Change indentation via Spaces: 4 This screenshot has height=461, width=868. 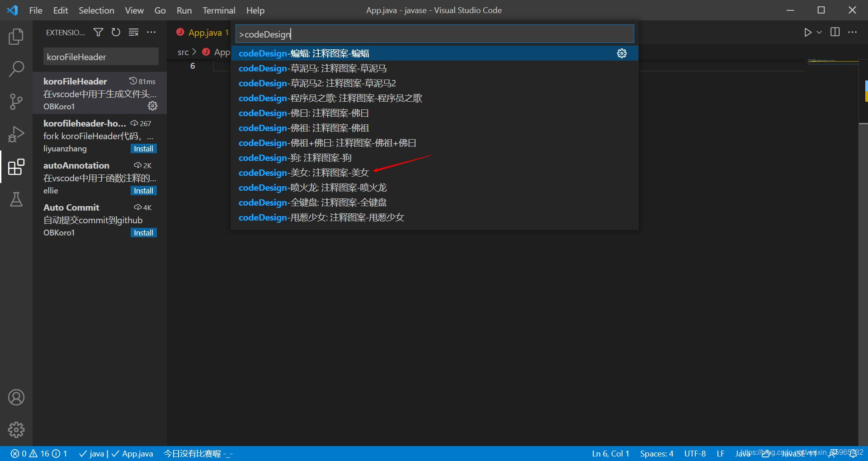(656, 453)
